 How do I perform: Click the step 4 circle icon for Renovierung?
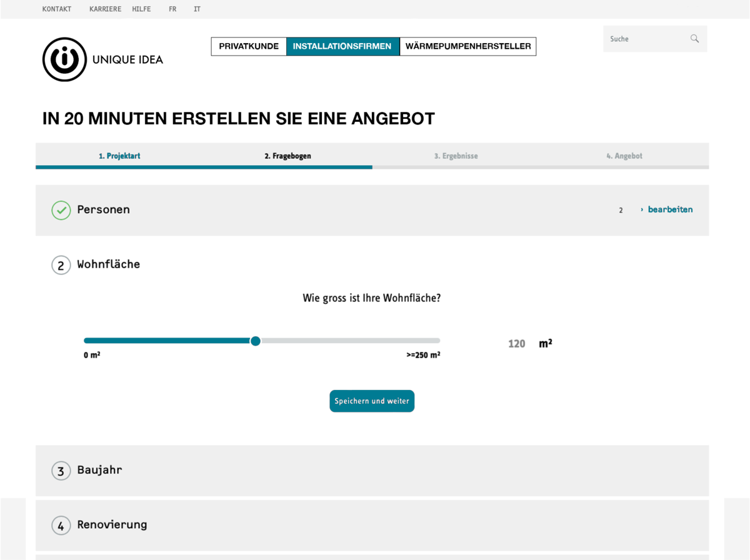pyautogui.click(x=61, y=526)
